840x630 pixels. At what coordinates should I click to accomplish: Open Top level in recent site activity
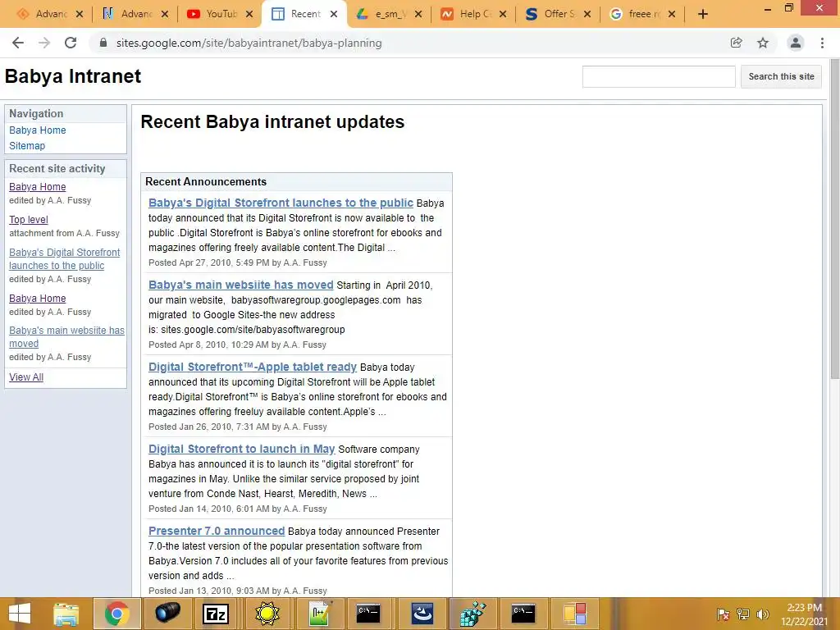click(x=29, y=220)
